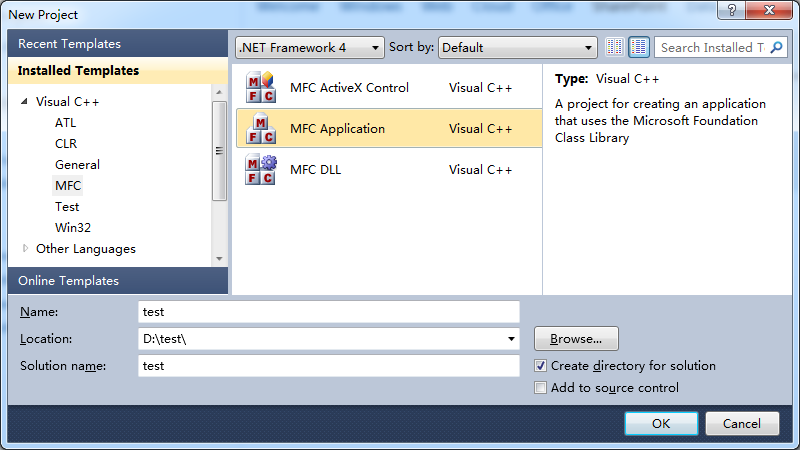The height and width of the screenshot is (450, 800).
Task: Click the MFC Application template icon
Action: click(x=260, y=129)
